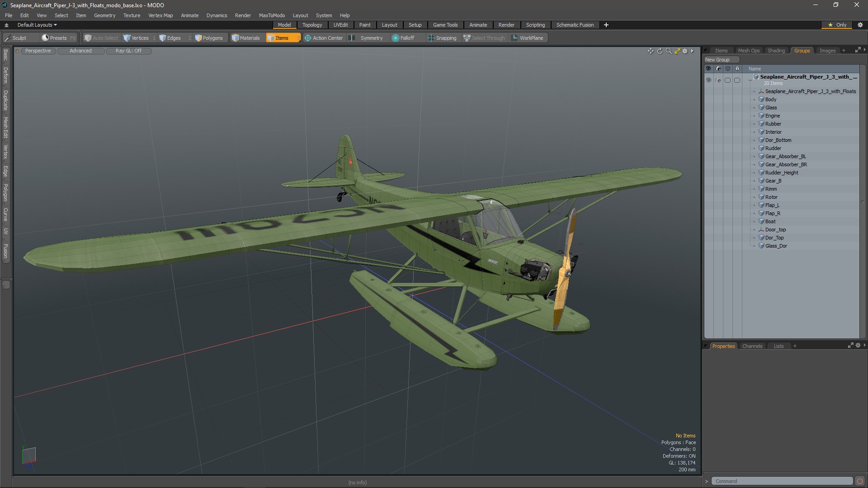This screenshot has width=868, height=488.
Task: Open the Perspective view type dropdown
Action: [38, 51]
